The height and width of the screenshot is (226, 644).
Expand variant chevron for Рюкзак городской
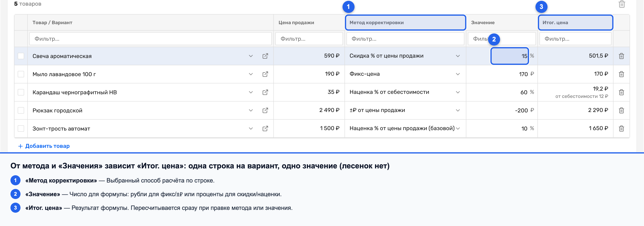251,110
